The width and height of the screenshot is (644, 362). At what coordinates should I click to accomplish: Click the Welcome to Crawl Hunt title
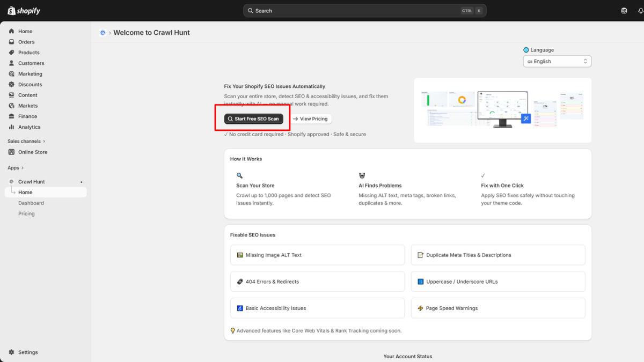click(x=151, y=33)
